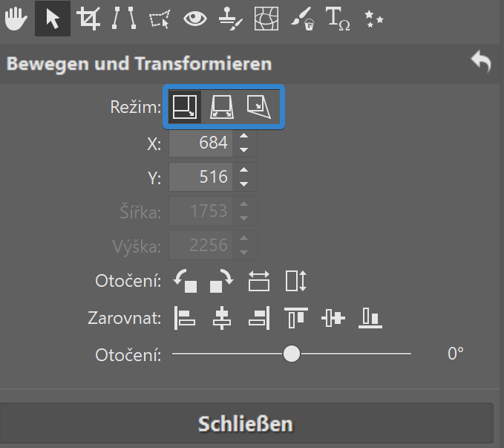This screenshot has height=448, width=504.
Task: Open the stars effects tool
Action: 373,19
